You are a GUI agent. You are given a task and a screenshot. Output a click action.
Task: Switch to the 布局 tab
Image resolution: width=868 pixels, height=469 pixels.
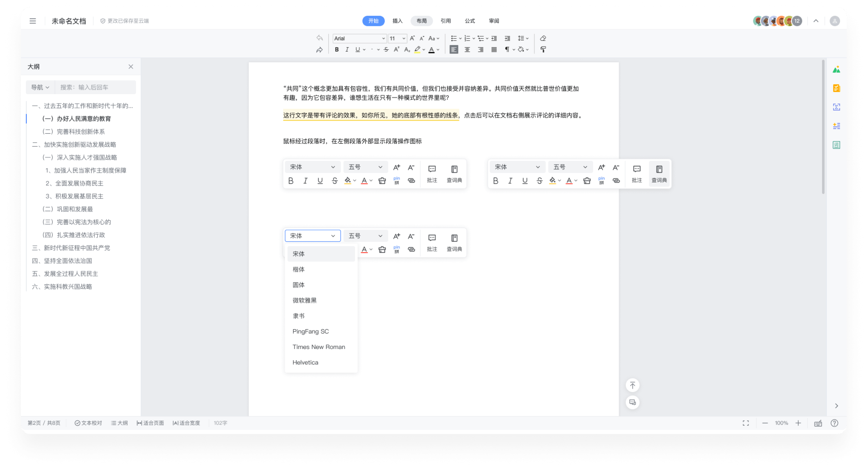[422, 21]
